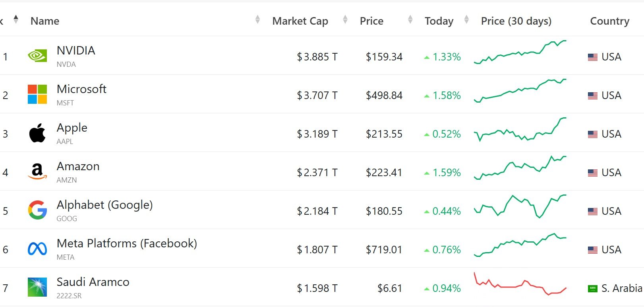
Task: Select the Saudi Aramco logo
Action: click(37, 287)
